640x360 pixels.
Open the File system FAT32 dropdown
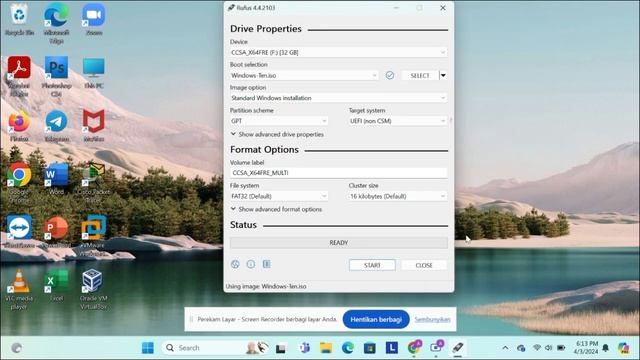279,196
